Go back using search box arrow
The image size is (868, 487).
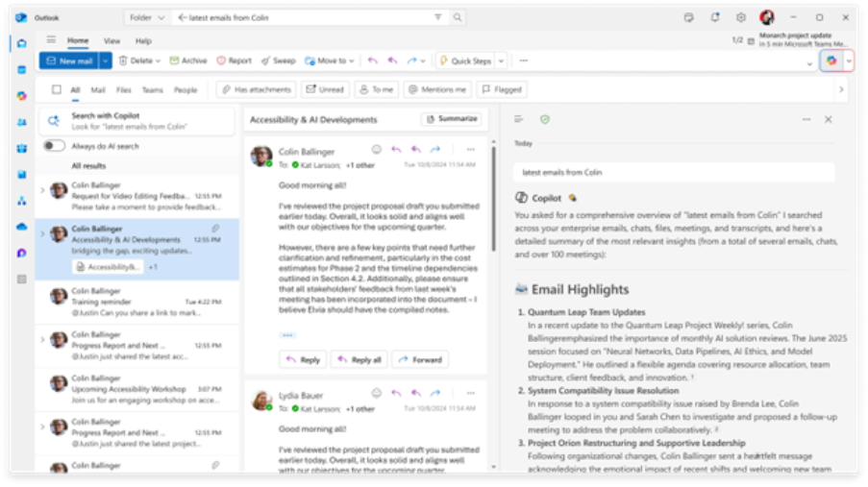tap(182, 17)
